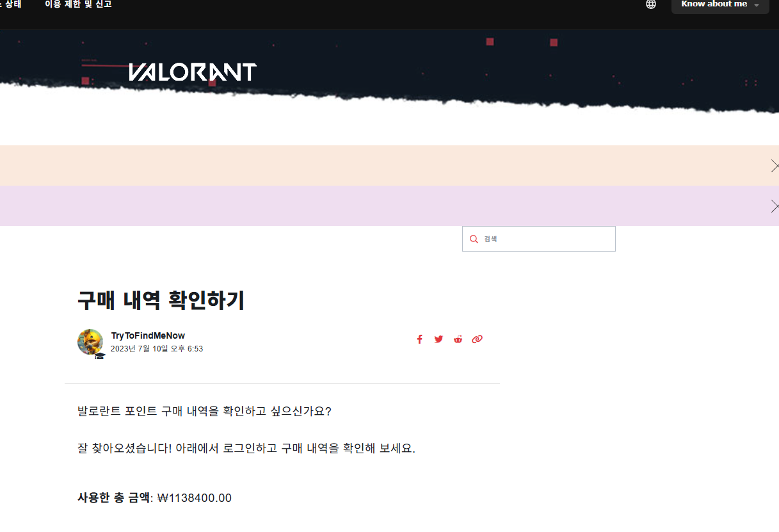Click the total amount ₩1138400.00
This screenshot has width=779, height=532.
[195, 498]
